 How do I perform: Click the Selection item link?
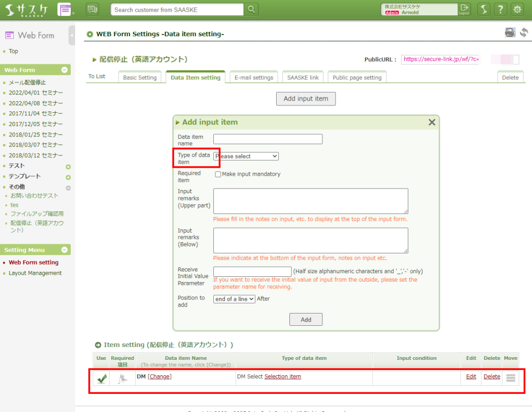[x=282, y=377]
